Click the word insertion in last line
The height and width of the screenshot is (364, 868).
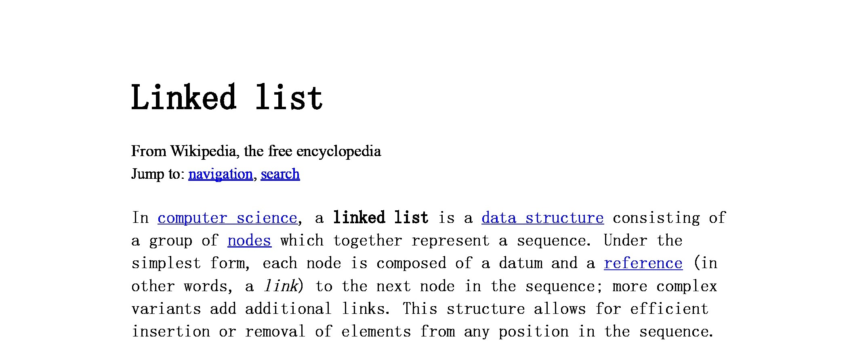coord(171,332)
